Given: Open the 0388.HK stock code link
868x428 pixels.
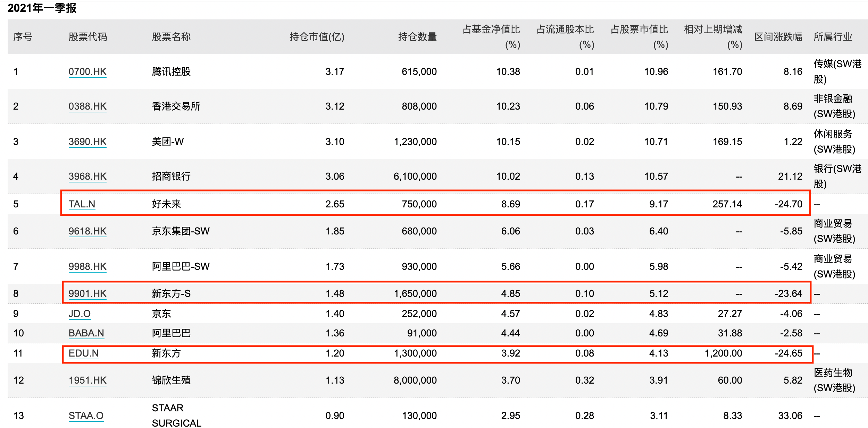Looking at the screenshot, I should (87, 106).
